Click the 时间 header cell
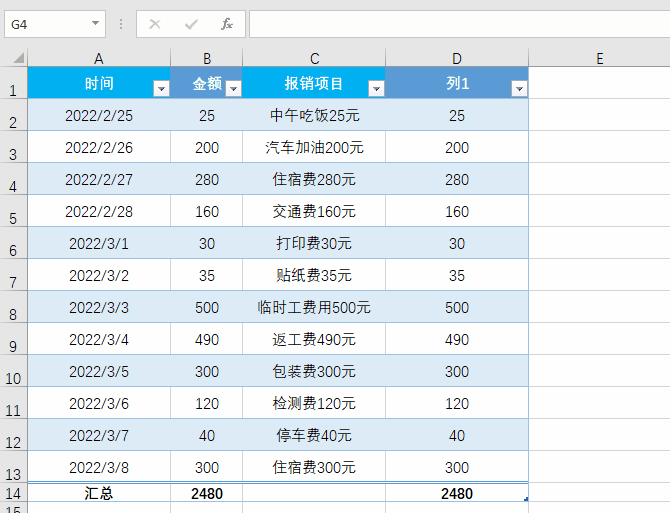The image size is (670, 513). click(99, 83)
